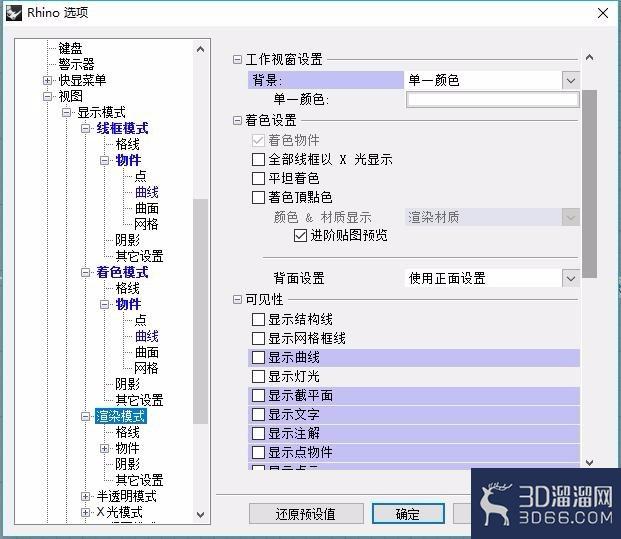Select 其它设置 under 渲染模式

pyautogui.click(x=139, y=480)
